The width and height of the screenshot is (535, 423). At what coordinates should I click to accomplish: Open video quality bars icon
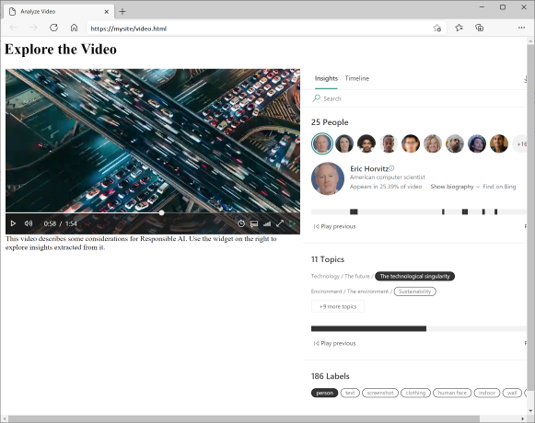[x=267, y=224]
